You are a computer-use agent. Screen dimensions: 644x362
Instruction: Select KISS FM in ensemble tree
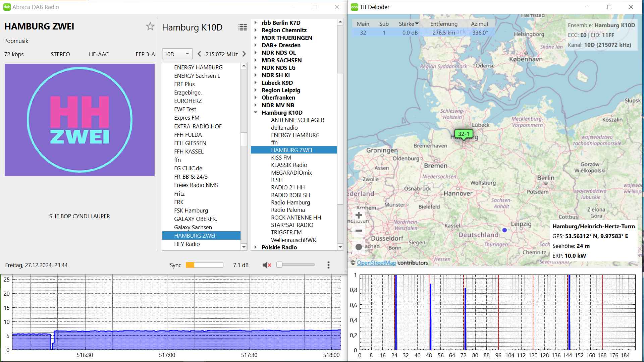pos(281,158)
